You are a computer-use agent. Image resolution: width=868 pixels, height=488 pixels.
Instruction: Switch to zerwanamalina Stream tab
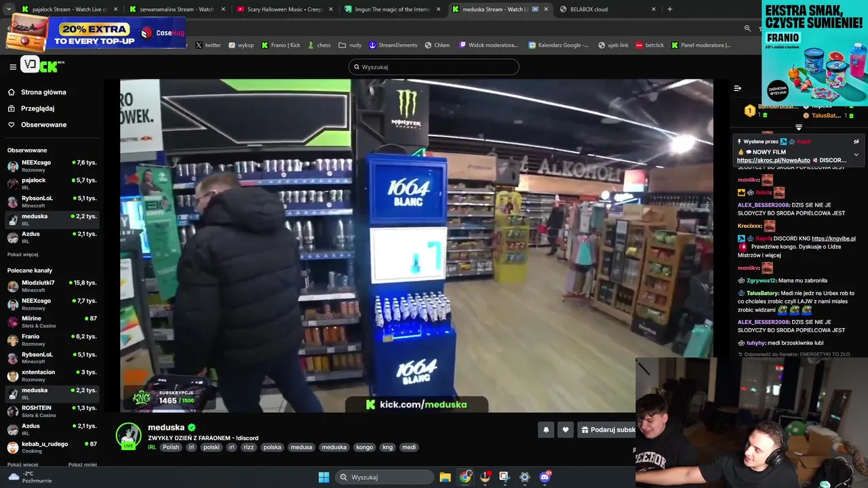coord(176,9)
